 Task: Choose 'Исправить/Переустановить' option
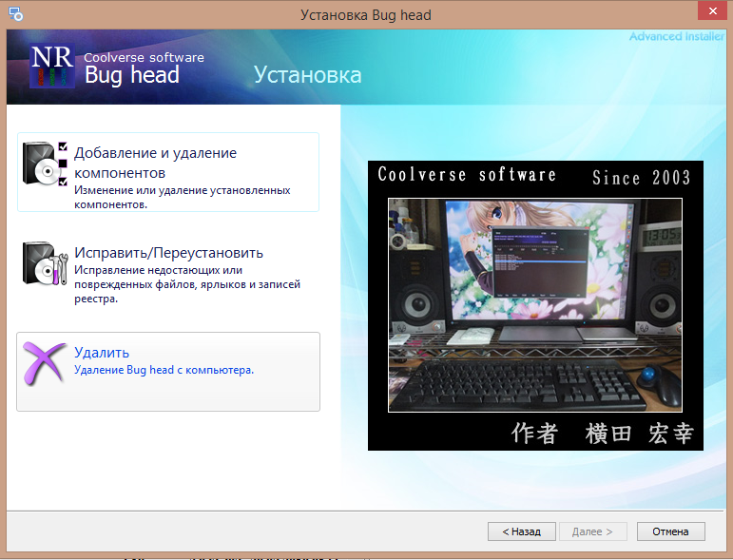pos(168,272)
